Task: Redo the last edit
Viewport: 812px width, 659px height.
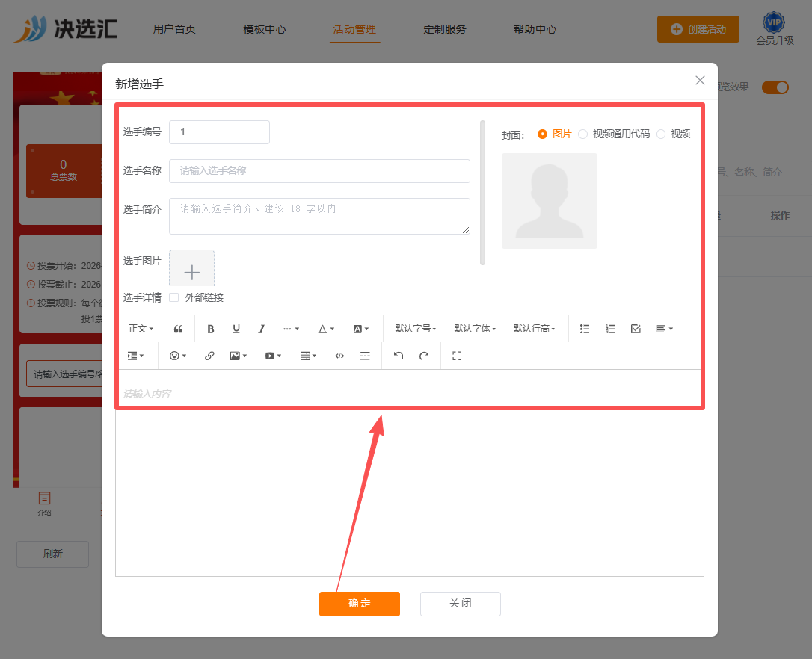Action: 424,356
